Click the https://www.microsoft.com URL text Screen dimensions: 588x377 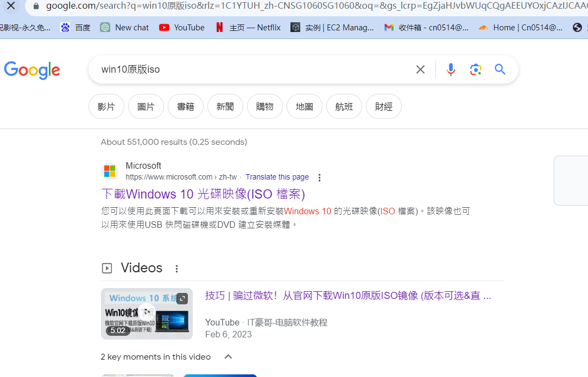click(181, 177)
